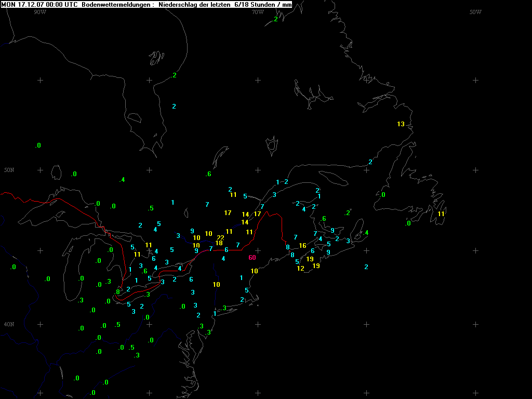Click the cyan 2 offshore south of Nova Scotia

point(366,267)
